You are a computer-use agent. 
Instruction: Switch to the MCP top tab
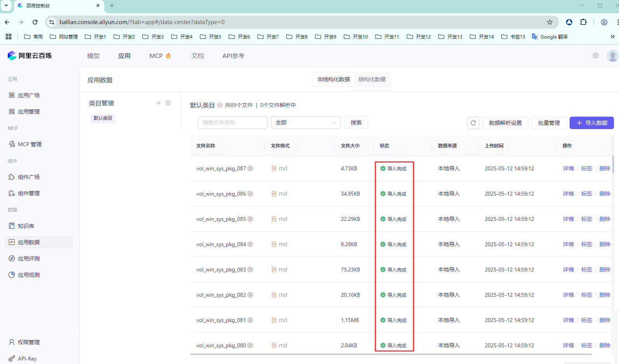156,56
